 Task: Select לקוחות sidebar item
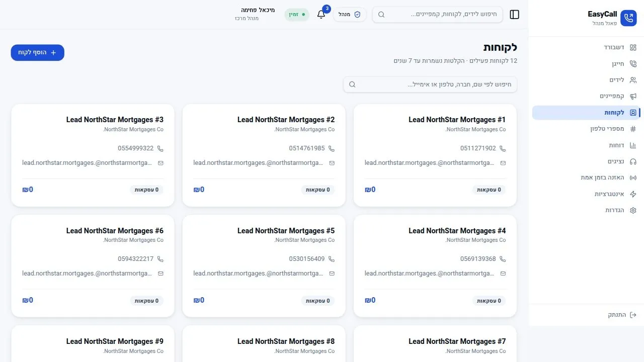pyautogui.click(x=586, y=113)
